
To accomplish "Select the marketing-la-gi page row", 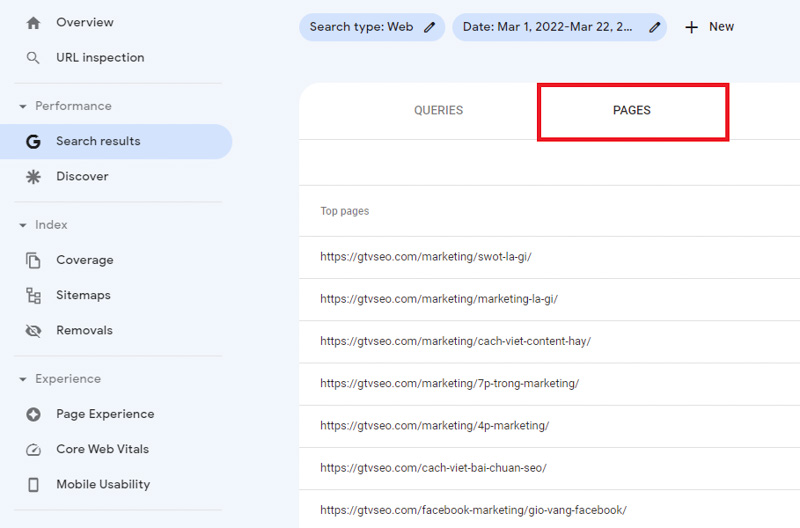I will pyautogui.click(x=549, y=299).
